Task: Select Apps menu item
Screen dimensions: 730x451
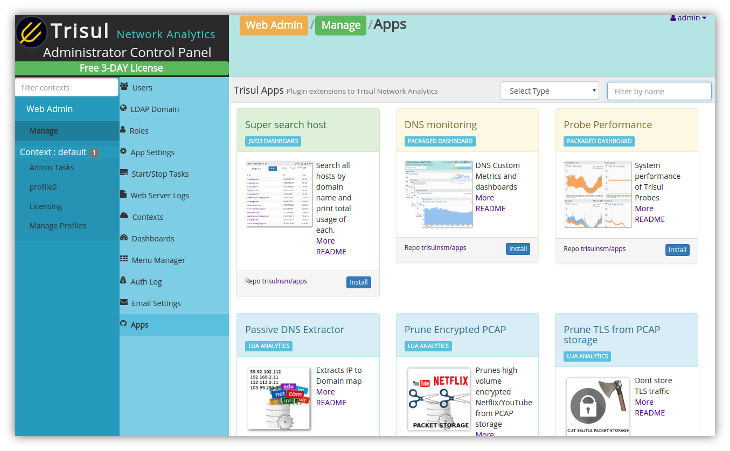Action: tap(174, 325)
